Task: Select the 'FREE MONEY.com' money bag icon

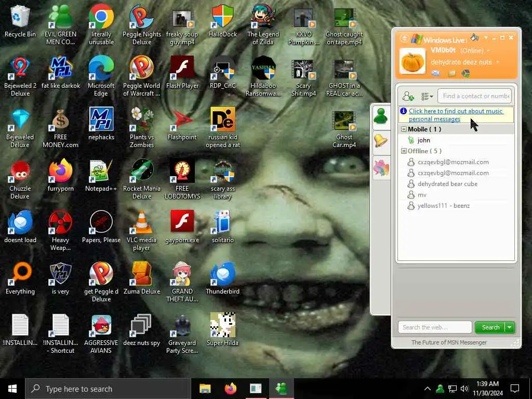Action: (60, 128)
